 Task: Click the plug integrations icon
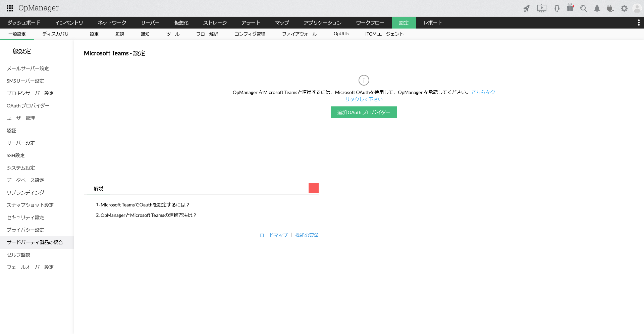point(610,8)
